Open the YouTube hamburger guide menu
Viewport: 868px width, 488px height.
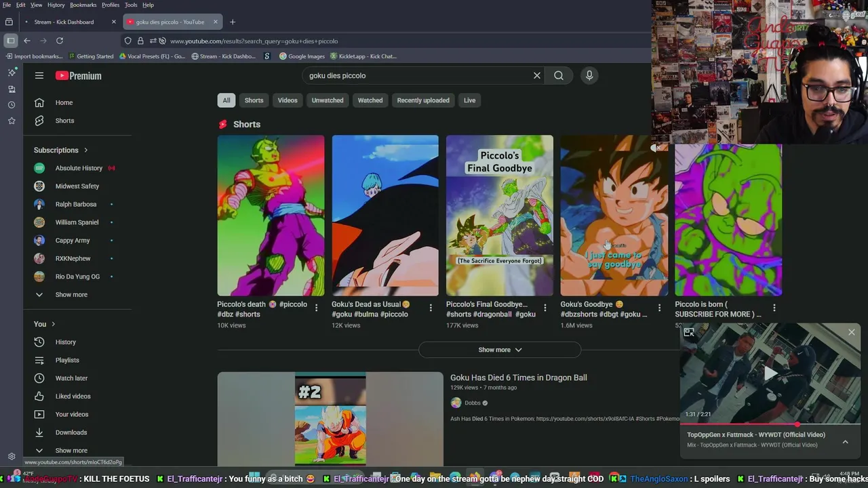click(39, 76)
